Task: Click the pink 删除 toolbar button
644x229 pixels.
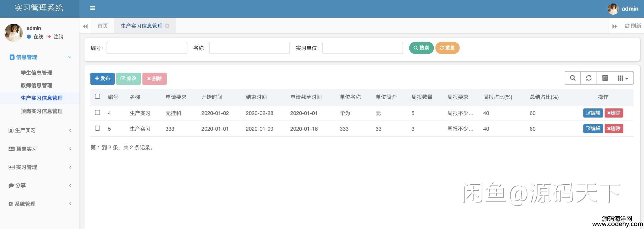Action: [x=154, y=78]
